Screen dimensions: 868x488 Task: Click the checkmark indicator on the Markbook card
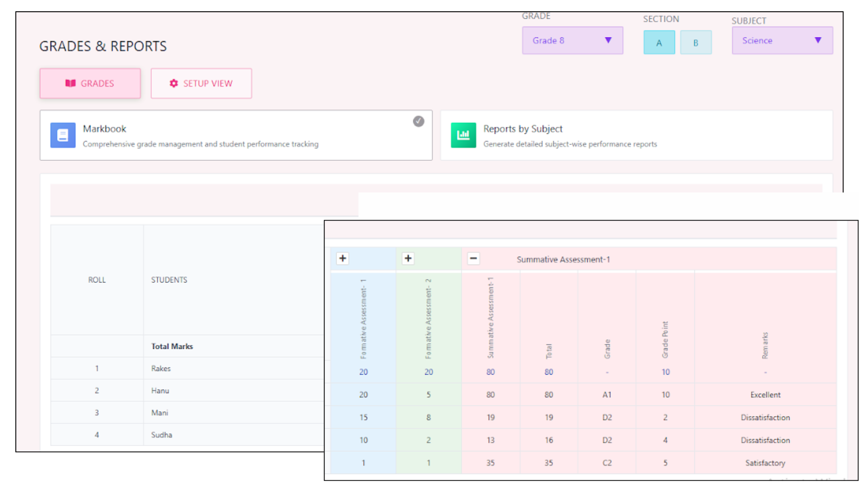tap(418, 122)
